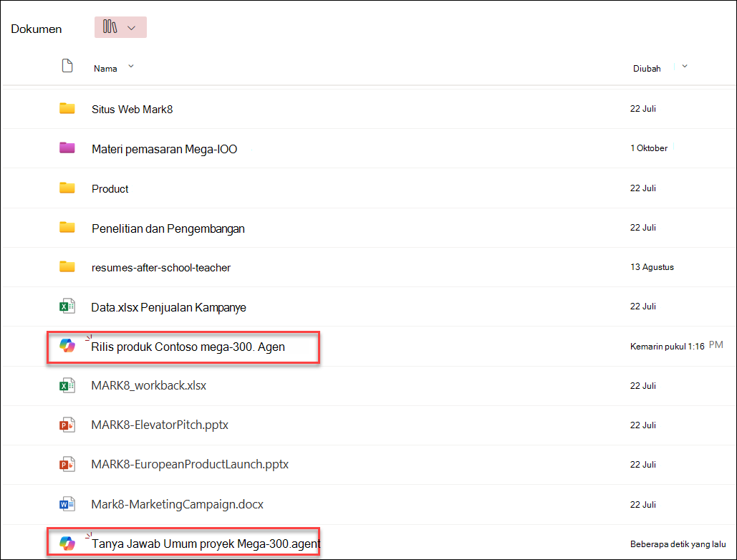Click the Product folder icon

coord(67,188)
